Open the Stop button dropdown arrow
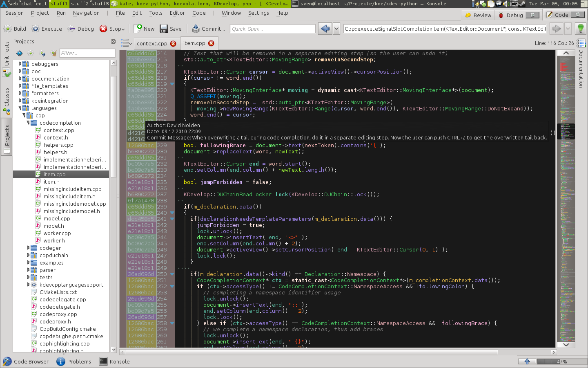This screenshot has width=588, height=368. (123, 29)
